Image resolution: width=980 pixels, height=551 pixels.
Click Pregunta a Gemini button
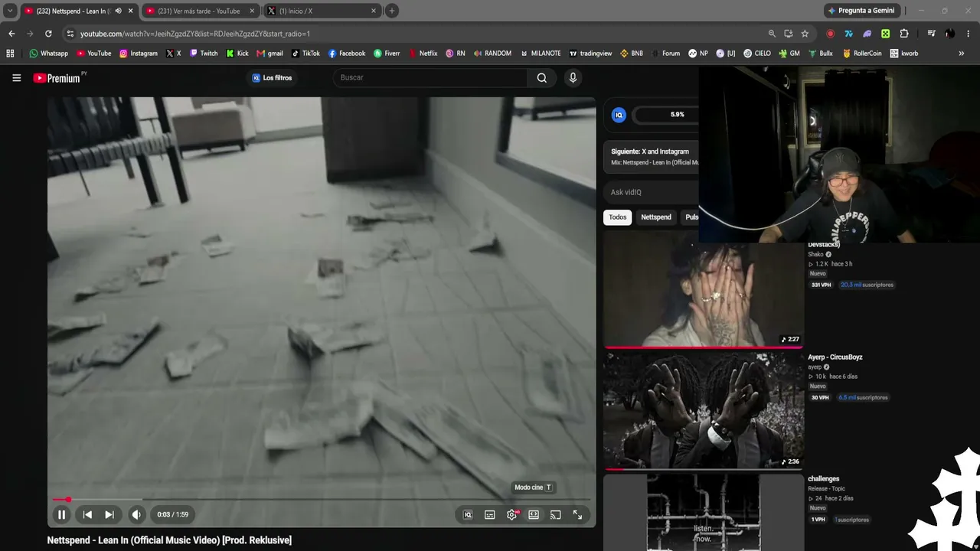tap(861, 11)
